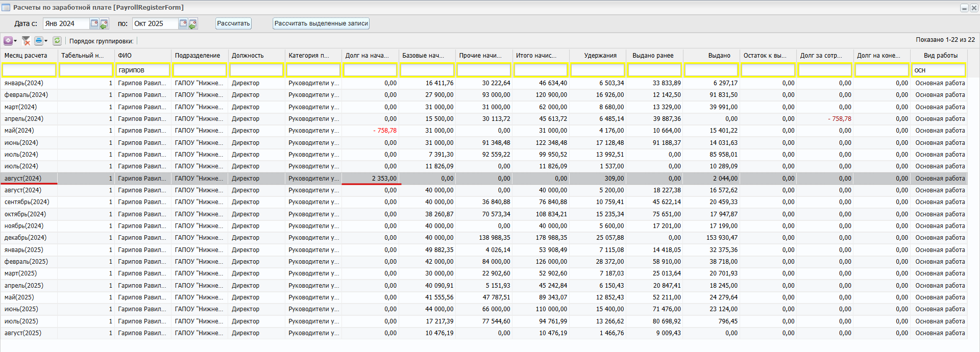
Task: Click the blue printer icon
Action: coord(39,41)
